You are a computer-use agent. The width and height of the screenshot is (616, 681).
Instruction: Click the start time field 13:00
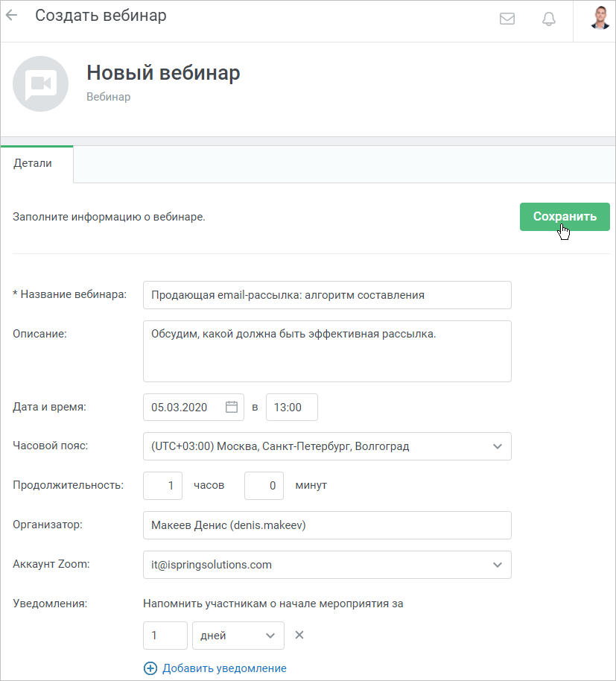point(292,407)
